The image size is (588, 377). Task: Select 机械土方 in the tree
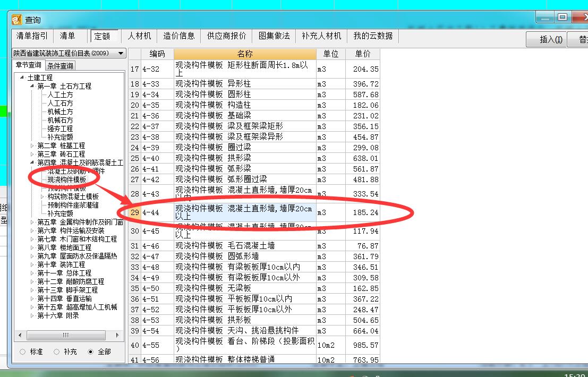[60, 112]
